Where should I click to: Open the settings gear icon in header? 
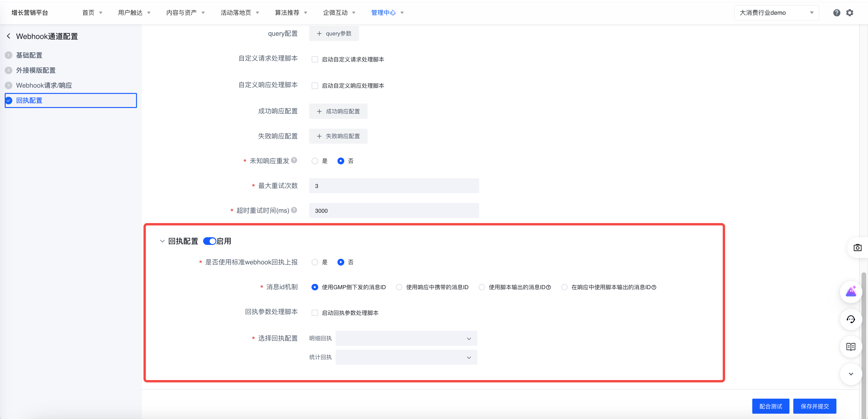point(850,13)
